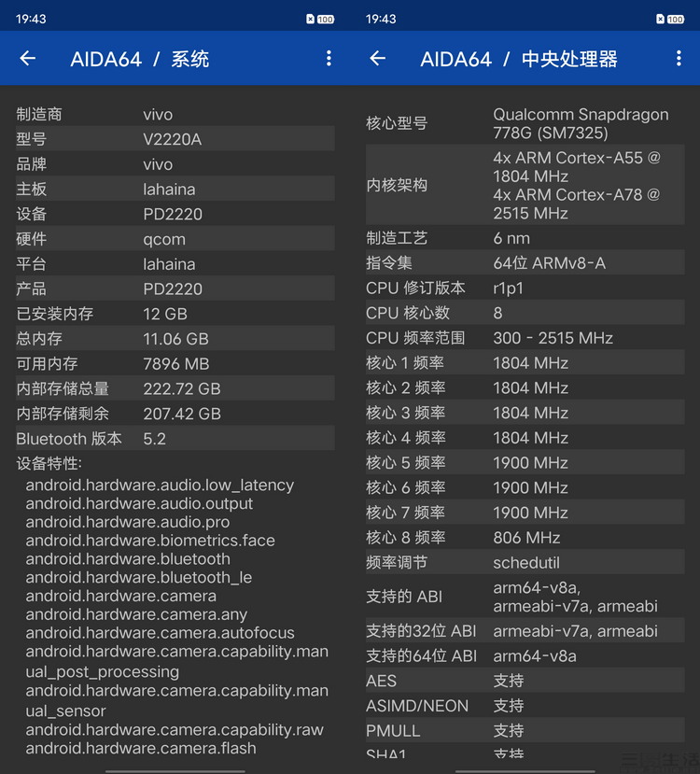700x774 pixels.
Task: Select the 硬件 qcom row
Action: tap(175, 238)
